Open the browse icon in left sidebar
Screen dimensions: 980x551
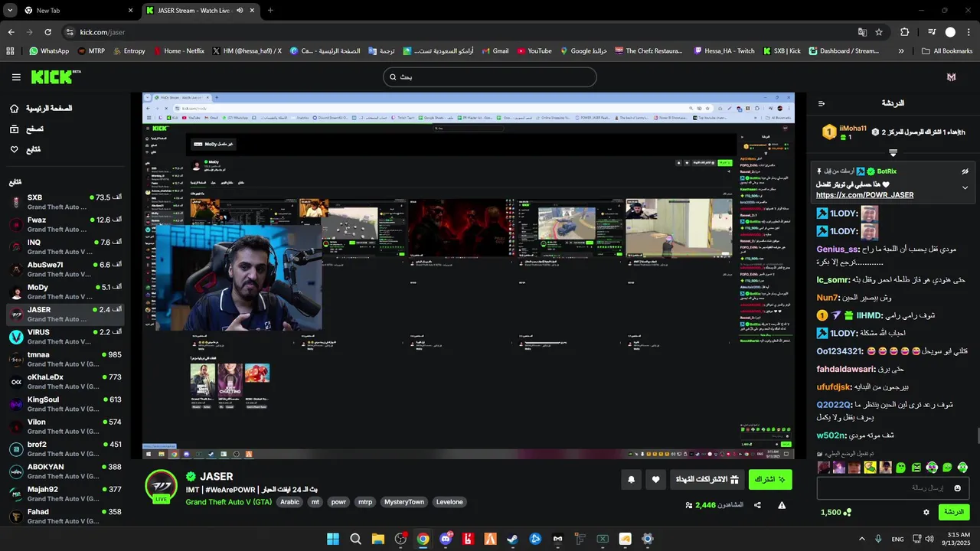pyautogui.click(x=14, y=129)
